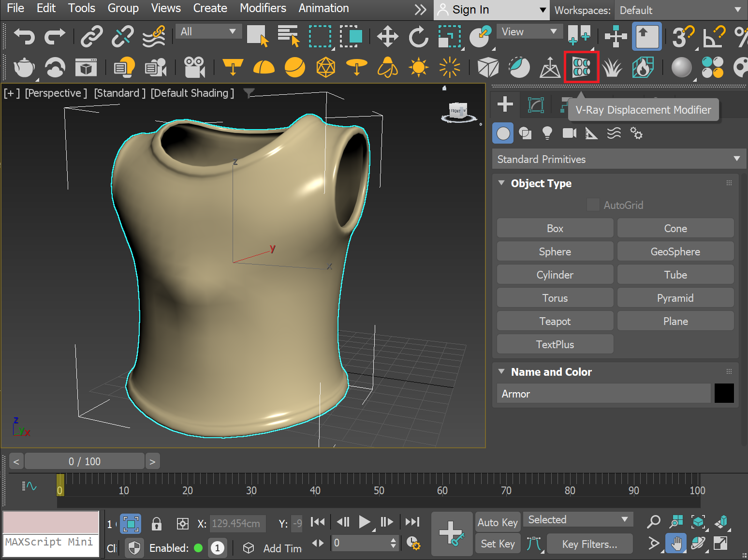Viewport: 748px width, 560px height.
Task: Open the selection filter All dropdown
Action: [x=208, y=30]
